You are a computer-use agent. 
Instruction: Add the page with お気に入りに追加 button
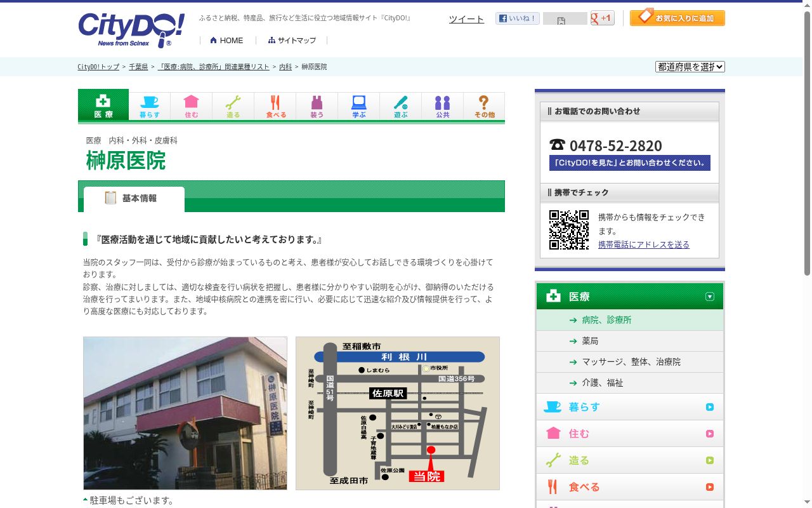[678, 17]
